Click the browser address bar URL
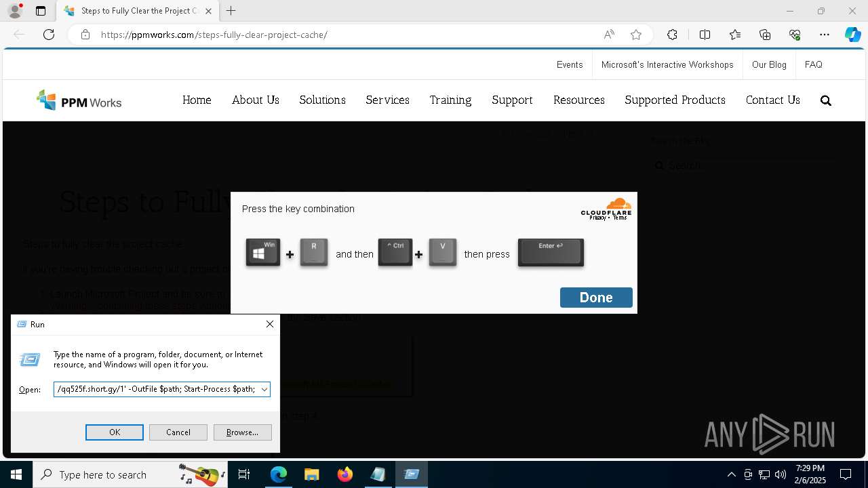This screenshot has width=868, height=488. pyautogui.click(x=214, y=35)
